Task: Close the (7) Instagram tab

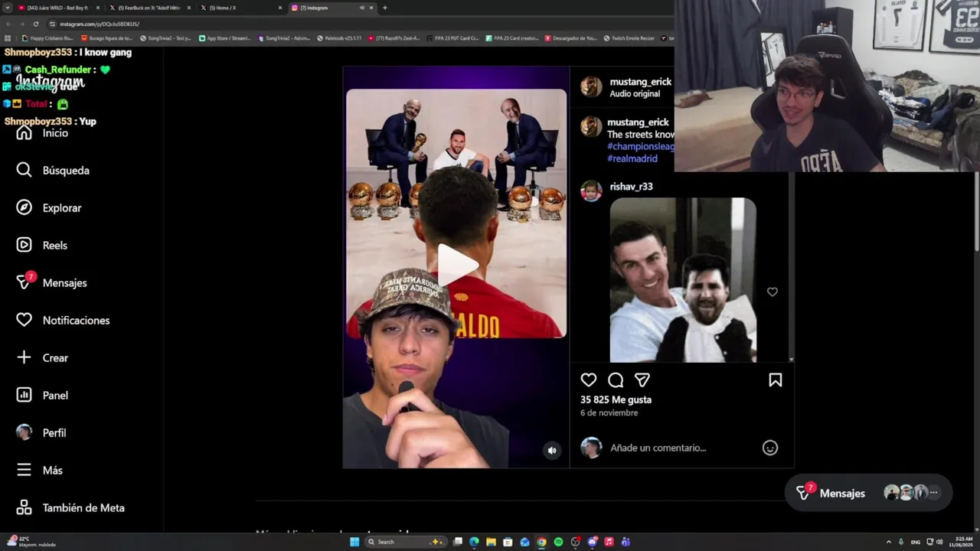Action: (372, 8)
